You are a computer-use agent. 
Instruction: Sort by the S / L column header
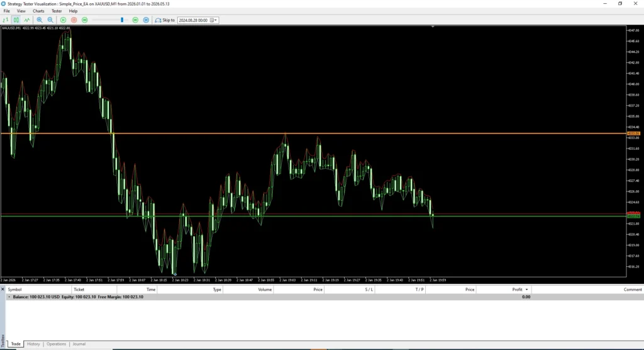[x=350, y=290]
